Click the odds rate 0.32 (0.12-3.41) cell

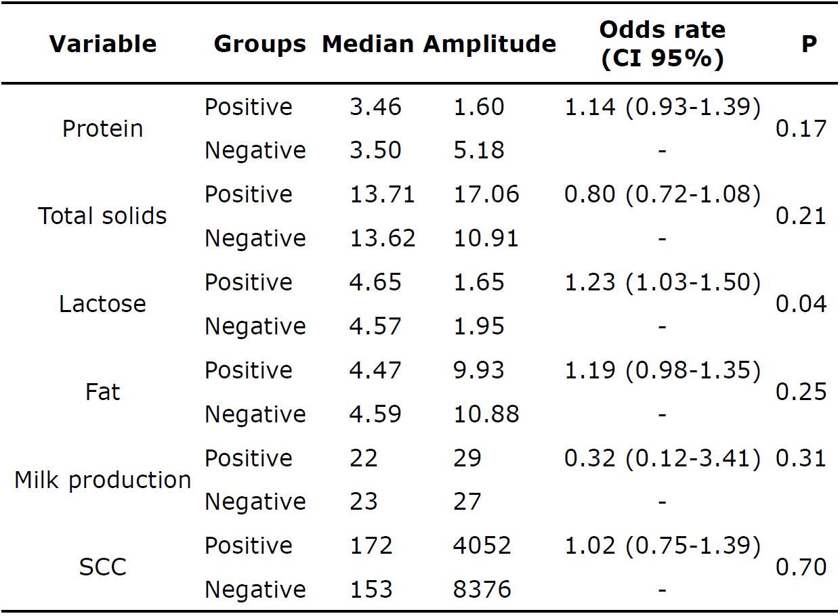click(x=662, y=458)
